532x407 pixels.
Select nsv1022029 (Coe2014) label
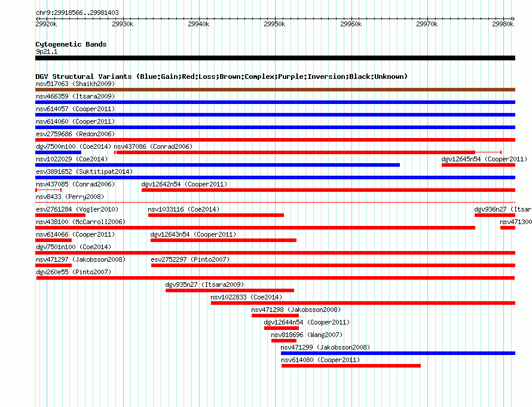[72, 159]
